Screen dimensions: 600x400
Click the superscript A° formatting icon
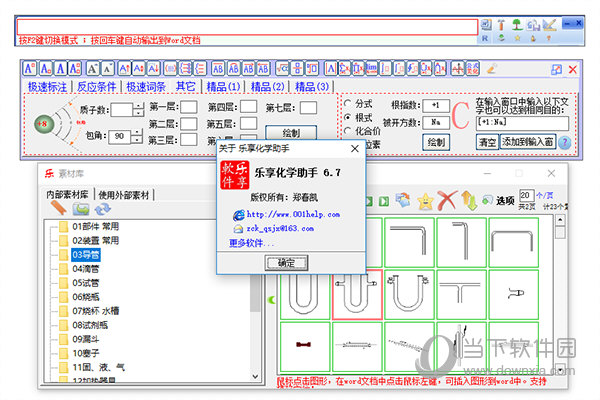(29, 69)
